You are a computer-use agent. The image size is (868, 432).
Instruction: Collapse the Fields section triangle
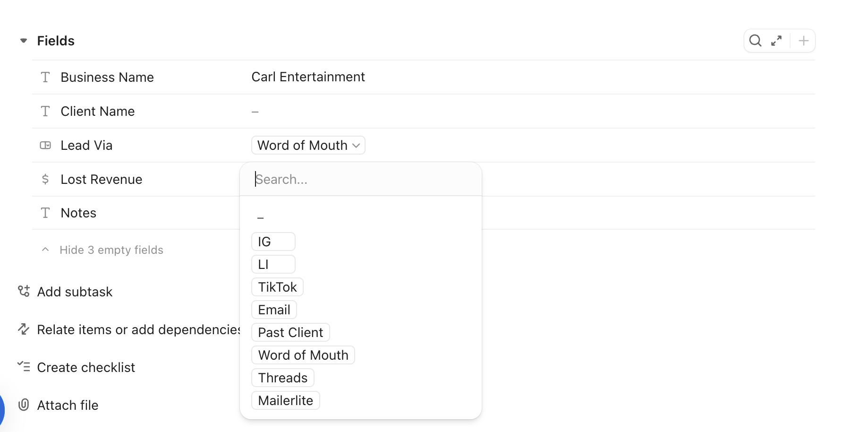click(24, 41)
